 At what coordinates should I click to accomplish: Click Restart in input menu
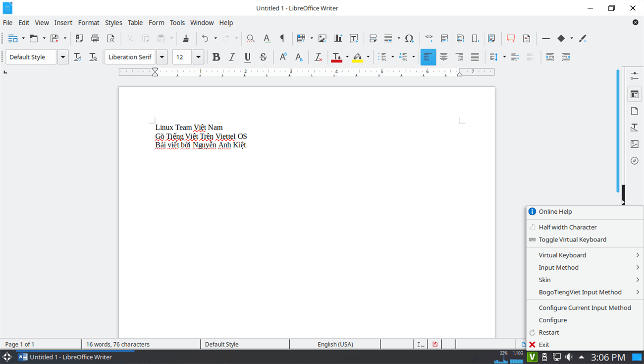tap(585, 332)
